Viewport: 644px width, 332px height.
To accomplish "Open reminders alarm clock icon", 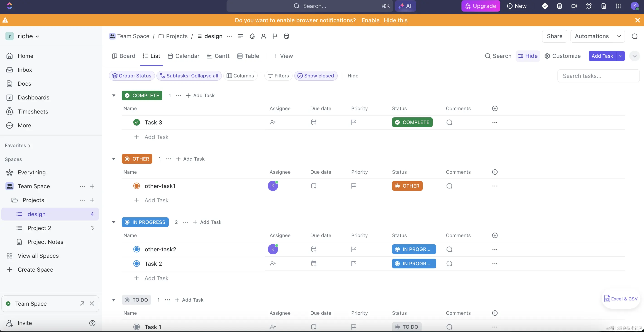I will 589,6.
